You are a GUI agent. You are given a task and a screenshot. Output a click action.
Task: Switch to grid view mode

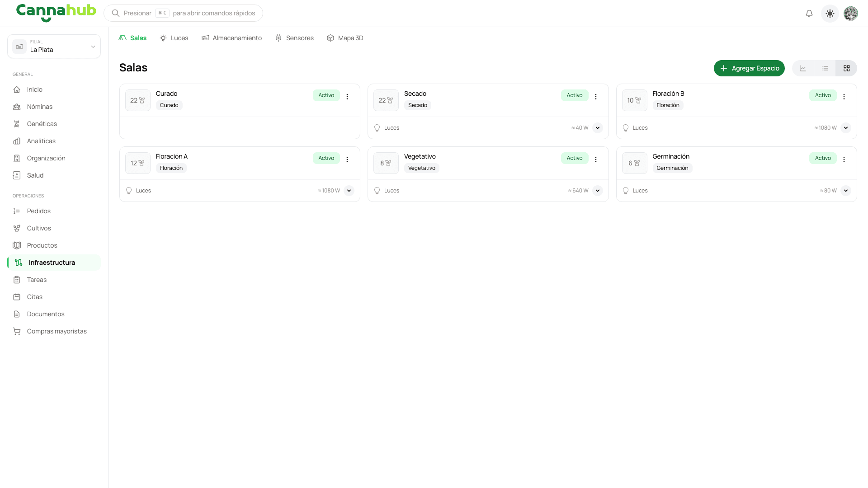846,68
